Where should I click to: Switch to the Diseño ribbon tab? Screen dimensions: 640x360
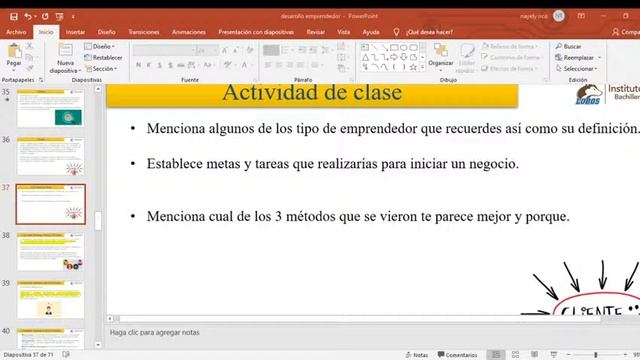click(107, 32)
